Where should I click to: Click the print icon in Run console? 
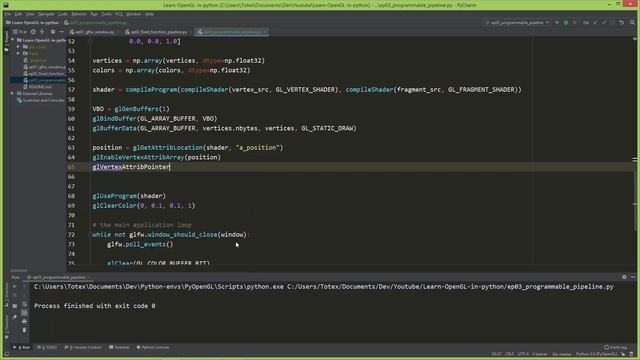[x=24, y=321]
